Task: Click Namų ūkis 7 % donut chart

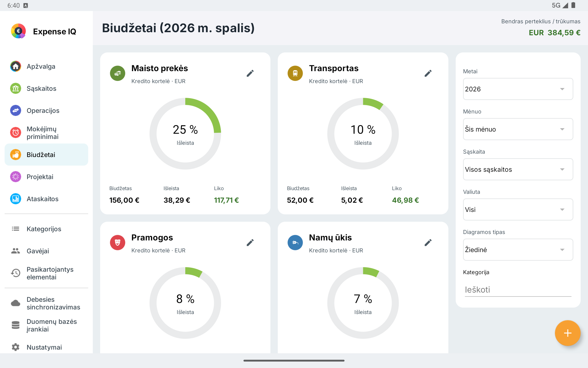Action: [363, 303]
